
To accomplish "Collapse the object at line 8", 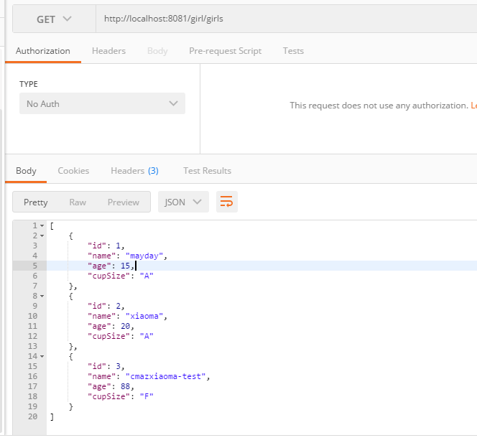I will [42, 295].
